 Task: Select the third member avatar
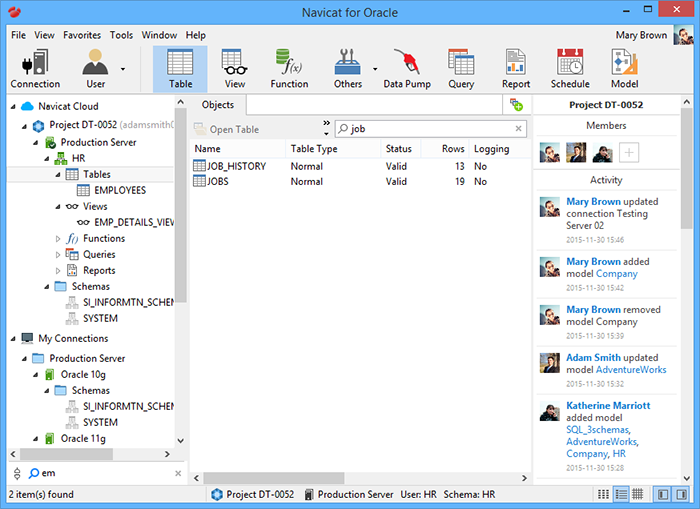[602, 153]
